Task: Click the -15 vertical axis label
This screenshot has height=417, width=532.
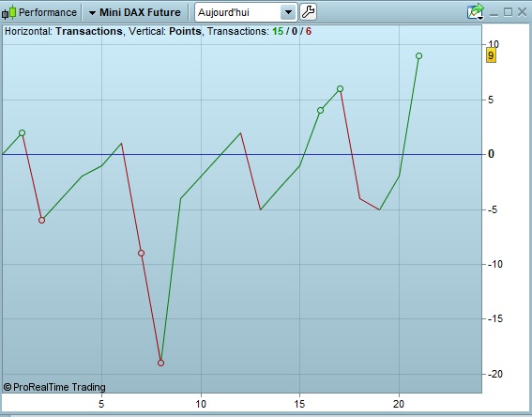Action: click(x=495, y=318)
